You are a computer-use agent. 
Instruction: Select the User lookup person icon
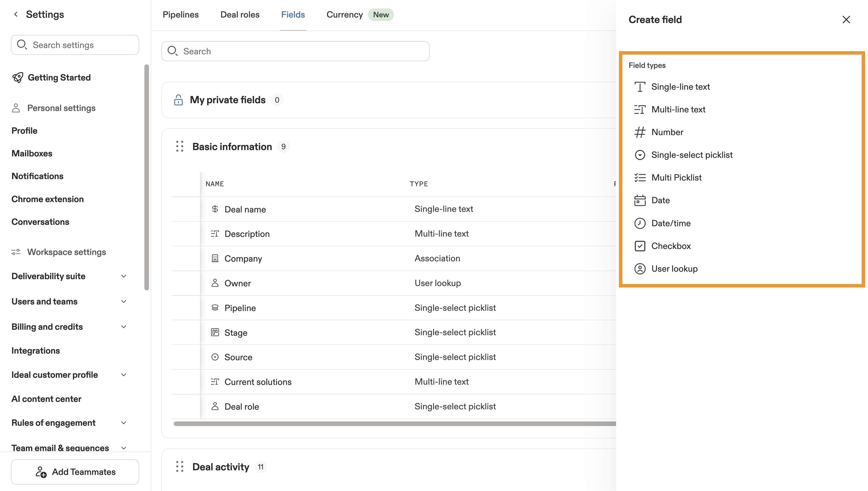[640, 269]
